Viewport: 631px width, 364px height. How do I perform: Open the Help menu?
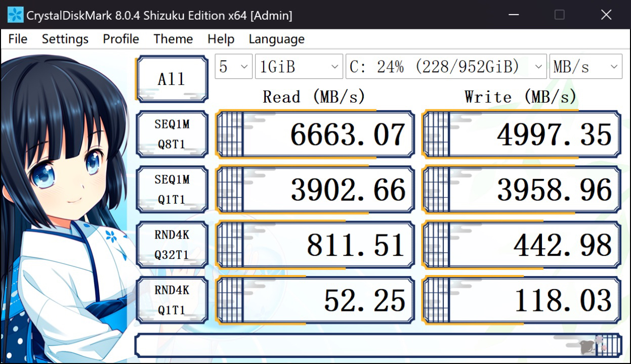[221, 39]
